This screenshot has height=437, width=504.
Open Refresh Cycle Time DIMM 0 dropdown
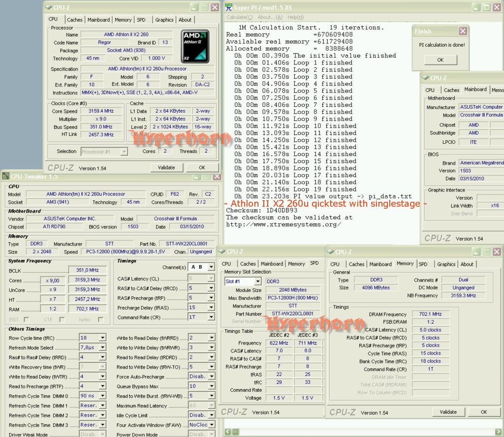(102, 396)
